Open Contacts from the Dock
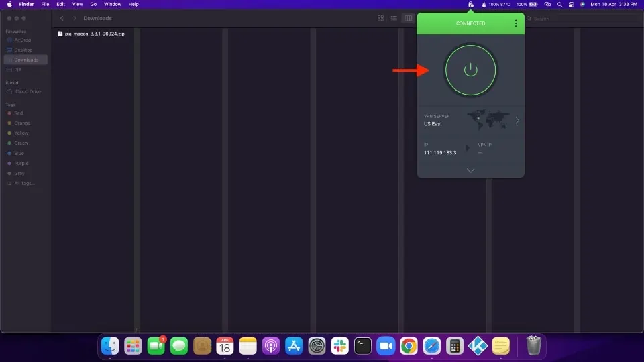Image resolution: width=644 pixels, height=362 pixels. (x=202, y=346)
